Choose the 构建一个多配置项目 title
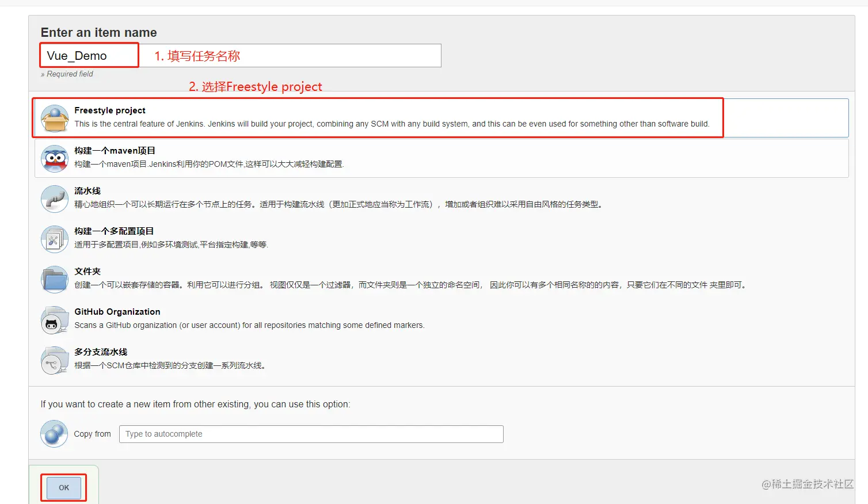This screenshot has width=868, height=504. pos(114,231)
